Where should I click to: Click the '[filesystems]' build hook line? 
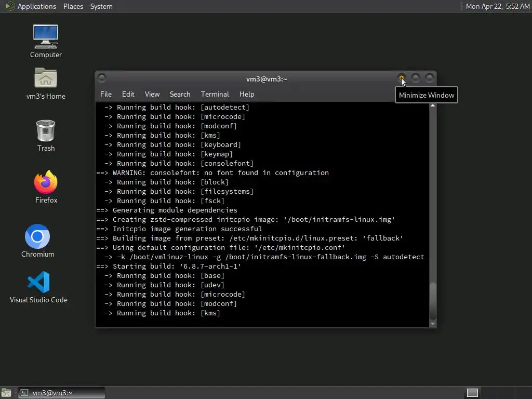179,191
